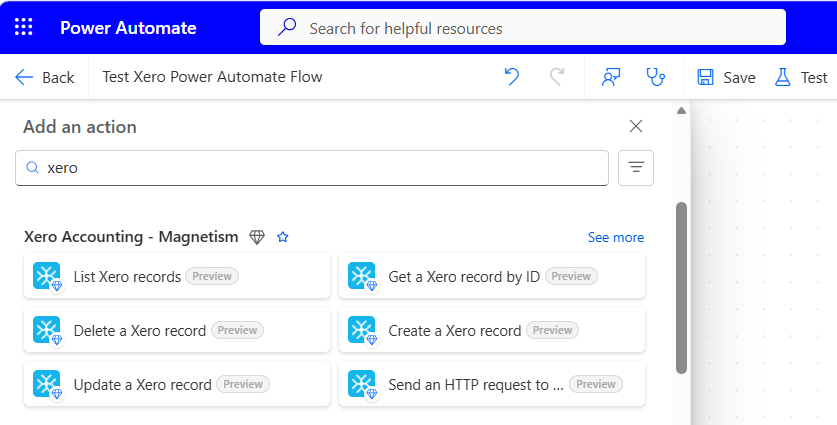The width and height of the screenshot is (837, 425).
Task: Undo the last change
Action: [512, 77]
